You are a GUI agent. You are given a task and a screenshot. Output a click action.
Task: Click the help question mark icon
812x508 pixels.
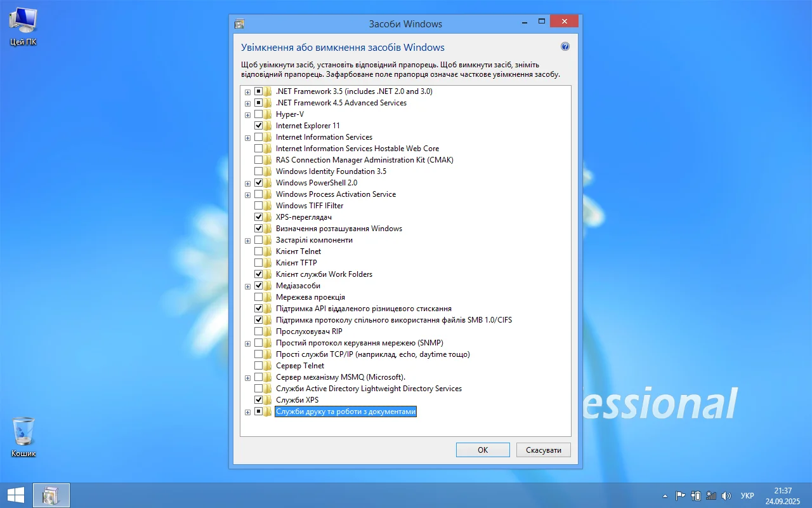pyautogui.click(x=565, y=46)
